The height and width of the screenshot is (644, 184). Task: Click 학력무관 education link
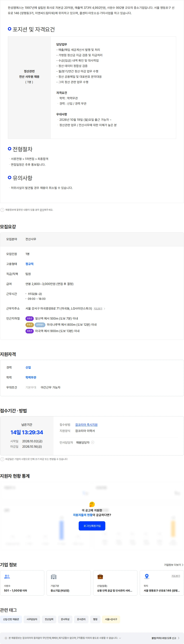[x=31, y=377]
